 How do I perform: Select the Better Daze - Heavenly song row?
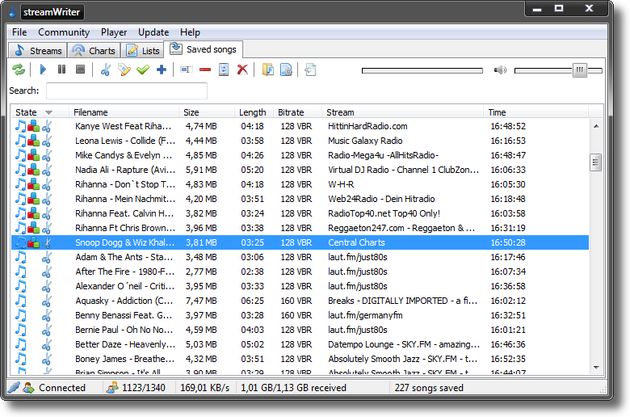[300, 345]
